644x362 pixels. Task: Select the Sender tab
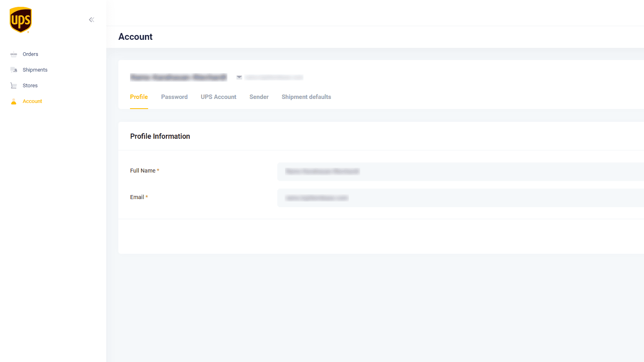point(259,97)
